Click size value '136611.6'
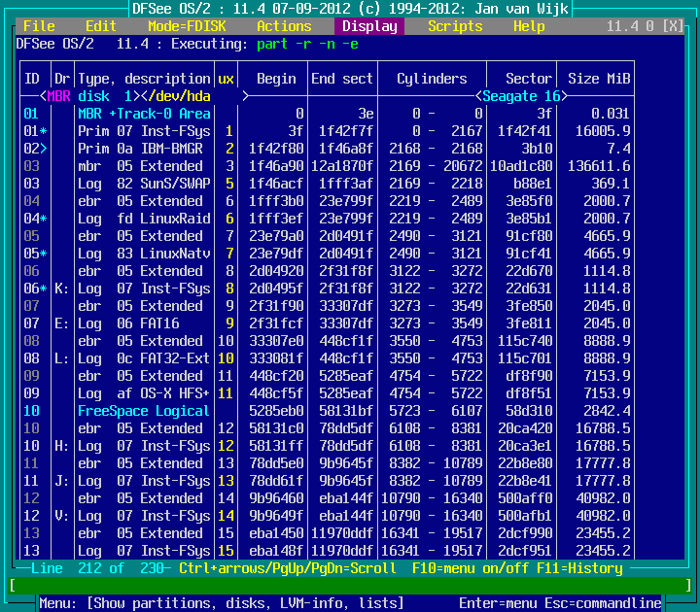 [599, 166]
